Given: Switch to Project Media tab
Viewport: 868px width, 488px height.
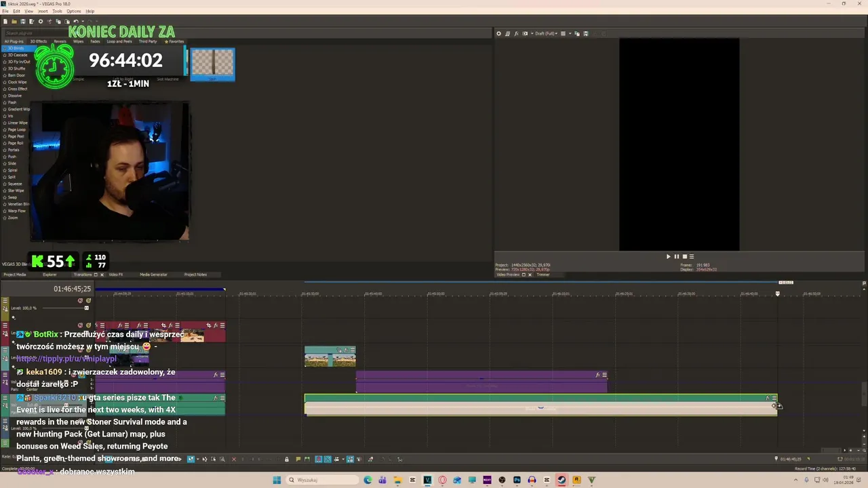Looking at the screenshot, I should pos(15,274).
